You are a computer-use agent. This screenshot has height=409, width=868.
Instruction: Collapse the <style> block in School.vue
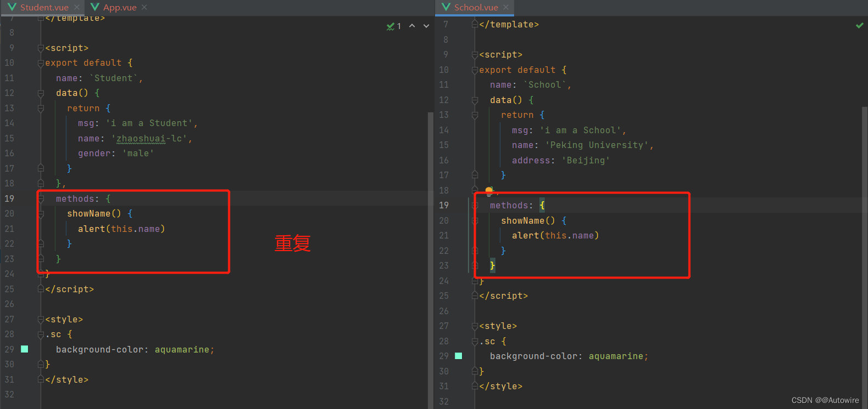[x=475, y=326]
